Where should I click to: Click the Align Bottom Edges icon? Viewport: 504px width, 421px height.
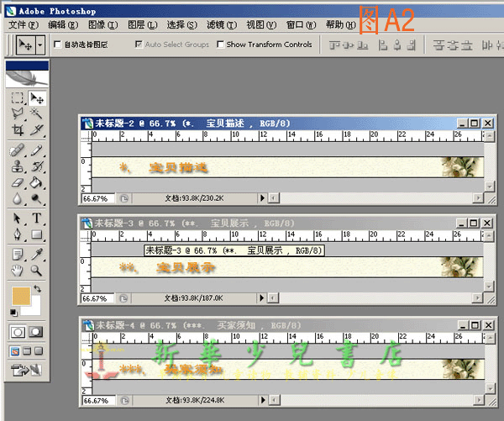(x=363, y=45)
